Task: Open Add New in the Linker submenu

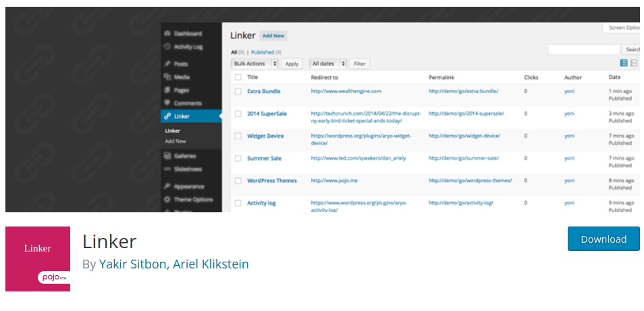Action: pyautogui.click(x=176, y=141)
